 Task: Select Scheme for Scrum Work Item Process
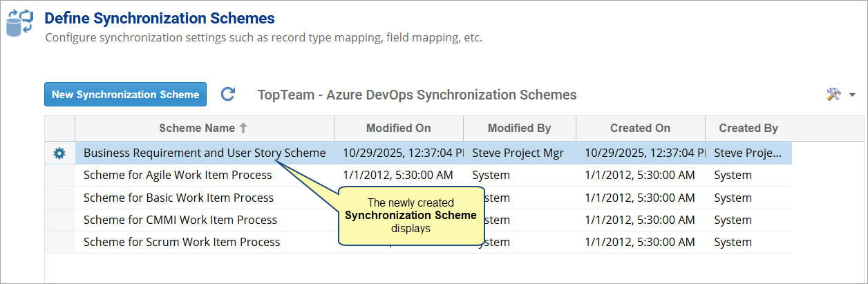pos(182,242)
